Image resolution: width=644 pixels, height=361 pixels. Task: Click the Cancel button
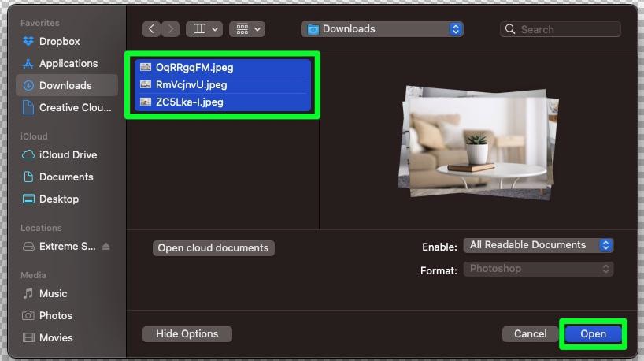530,334
